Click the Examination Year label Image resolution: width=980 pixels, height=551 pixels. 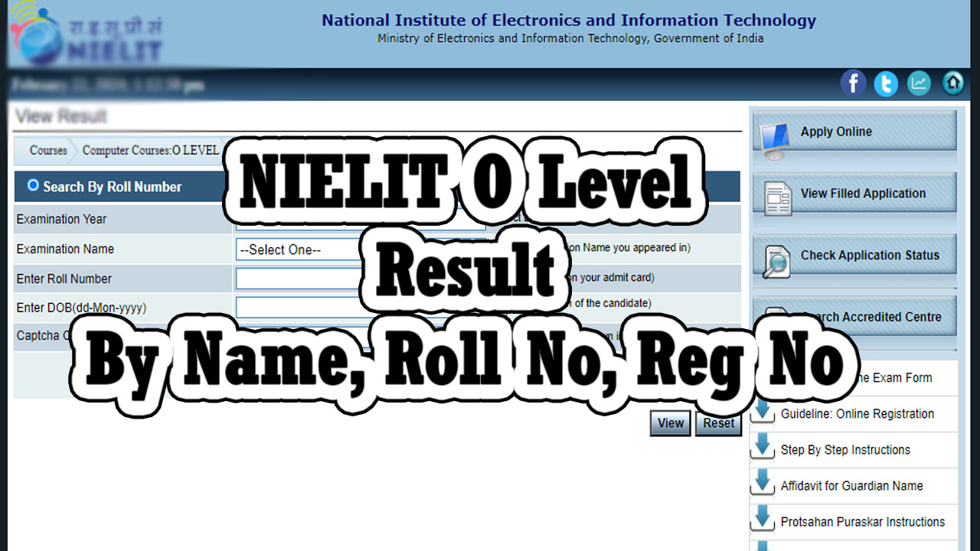[x=61, y=220]
